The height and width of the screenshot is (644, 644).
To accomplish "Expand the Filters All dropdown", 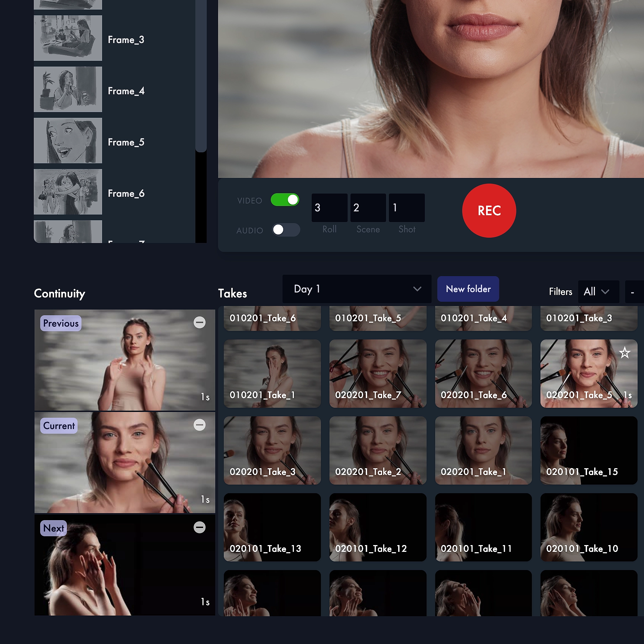I will (x=598, y=292).
